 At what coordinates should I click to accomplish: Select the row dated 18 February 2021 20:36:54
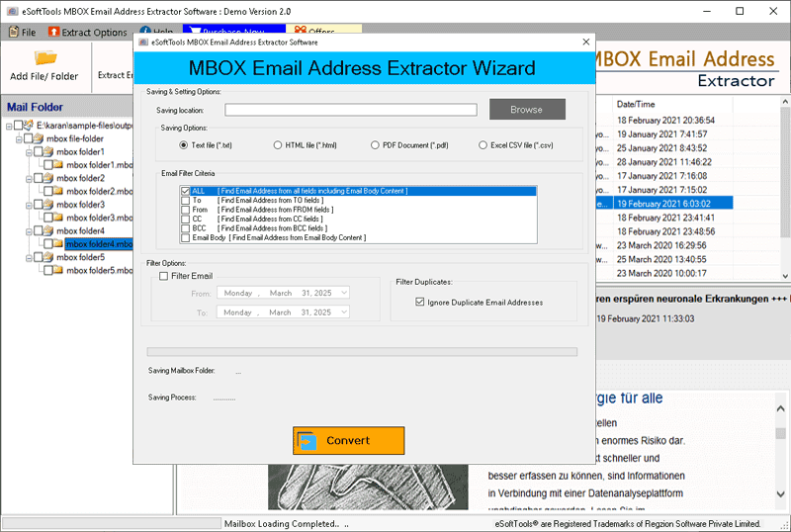[665, 120]
